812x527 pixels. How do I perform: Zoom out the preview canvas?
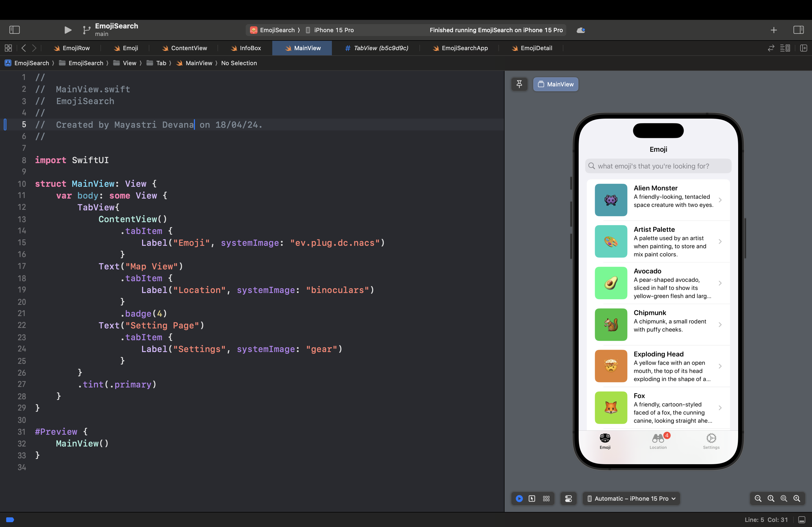pos(758,498)
